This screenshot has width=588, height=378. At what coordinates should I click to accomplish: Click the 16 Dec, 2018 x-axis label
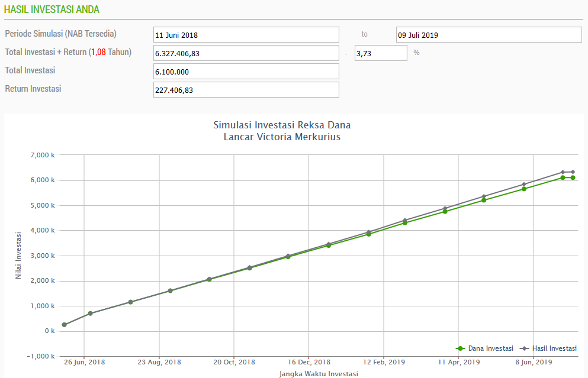point(309,362)
